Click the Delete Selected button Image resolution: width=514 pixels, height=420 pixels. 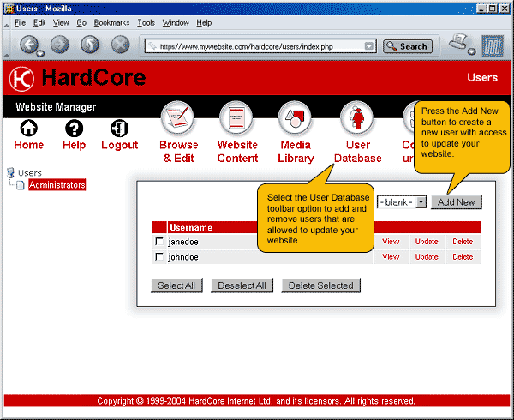(321, 285)
